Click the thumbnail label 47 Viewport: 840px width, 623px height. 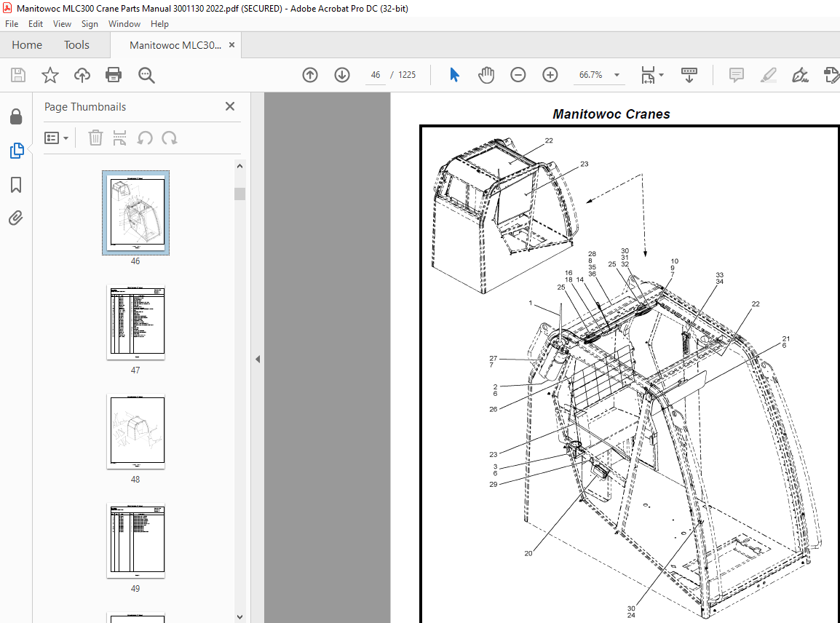click(135, 370)
